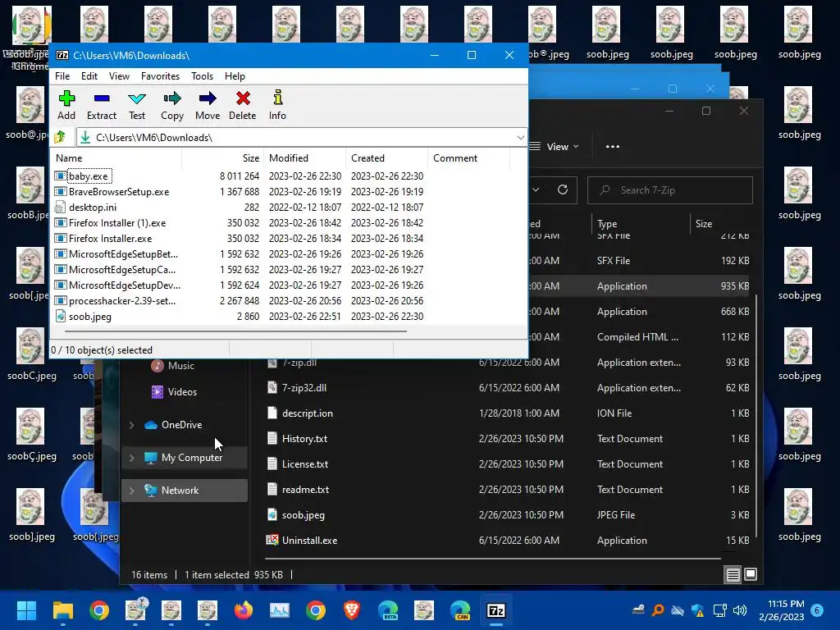Click the Add button in 7-Zip toolbar
840x630 pixels.
66,106
